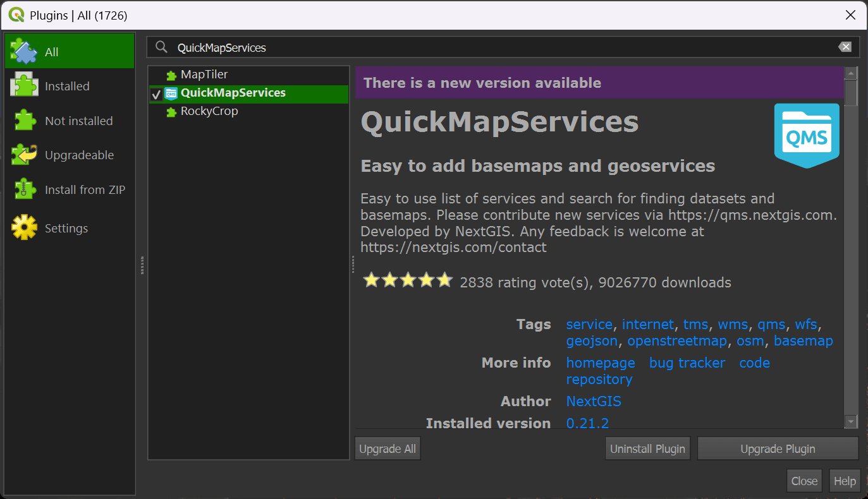Switch to the Installed tab
Image resolution: width=868 pixels, height=499 pixels.
pos(70,86)
